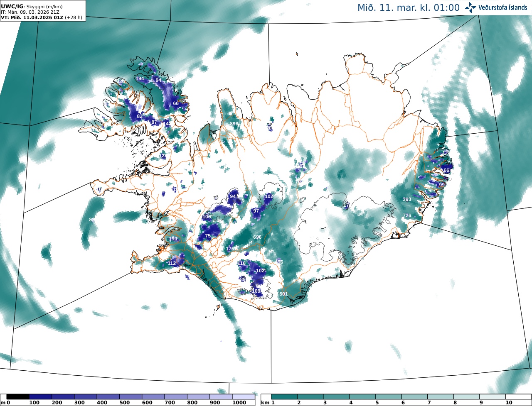Image resolution: width=532 pixels, height=406 pixels.
Task: Click the Veðurstofa Íslands logo icon
Action: 470,7
